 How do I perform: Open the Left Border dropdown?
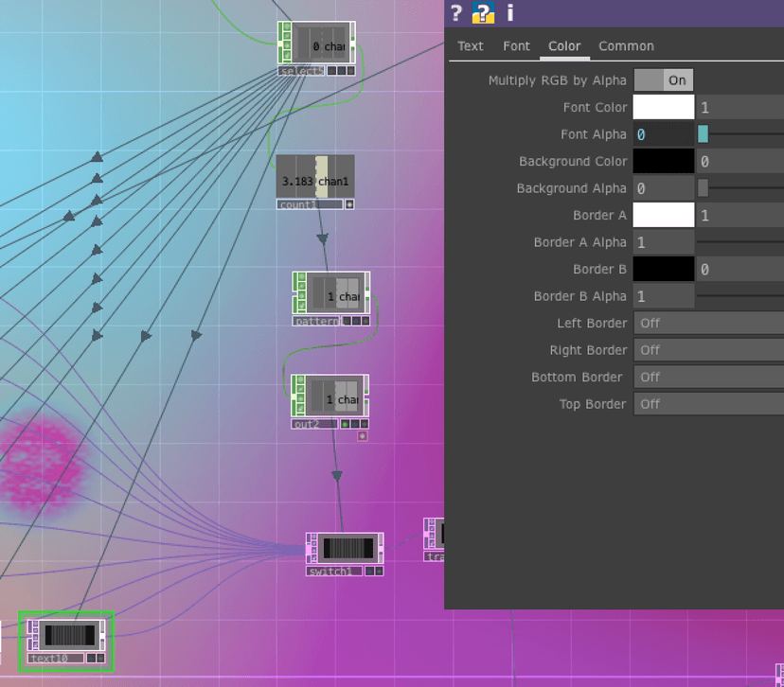(x=709, y=324)
